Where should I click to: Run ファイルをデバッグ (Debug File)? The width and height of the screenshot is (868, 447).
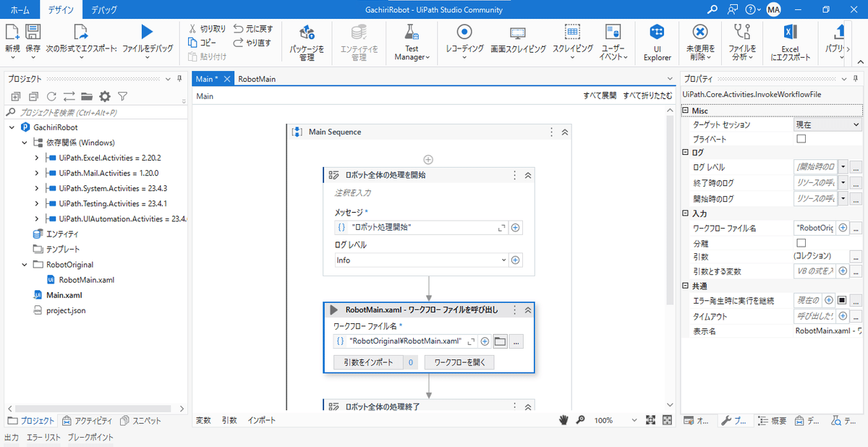tap(147, 33)
